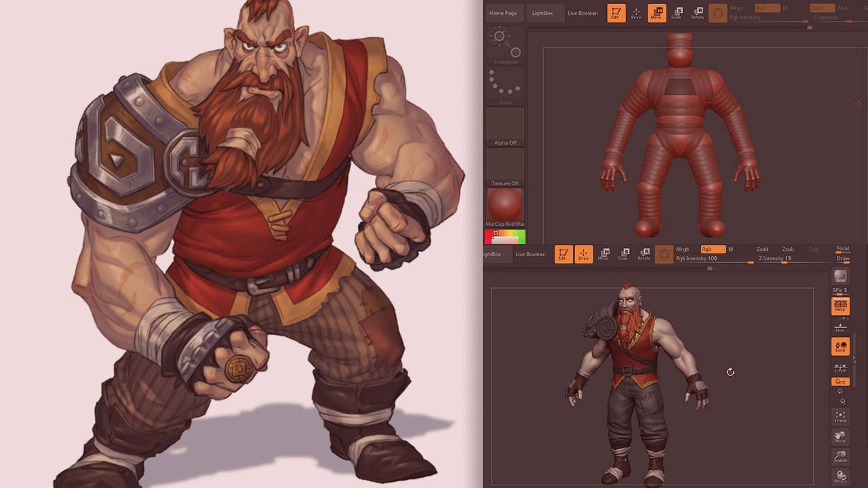Toggle Persp perspective view button

click(840, 306)
